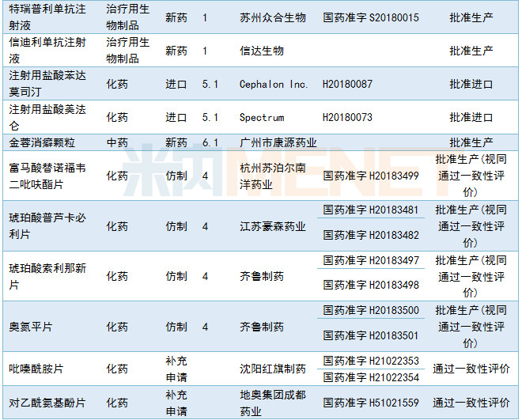
Task: Select drug name 吡嗪酰胺片
Action: [x=36, y=369]
